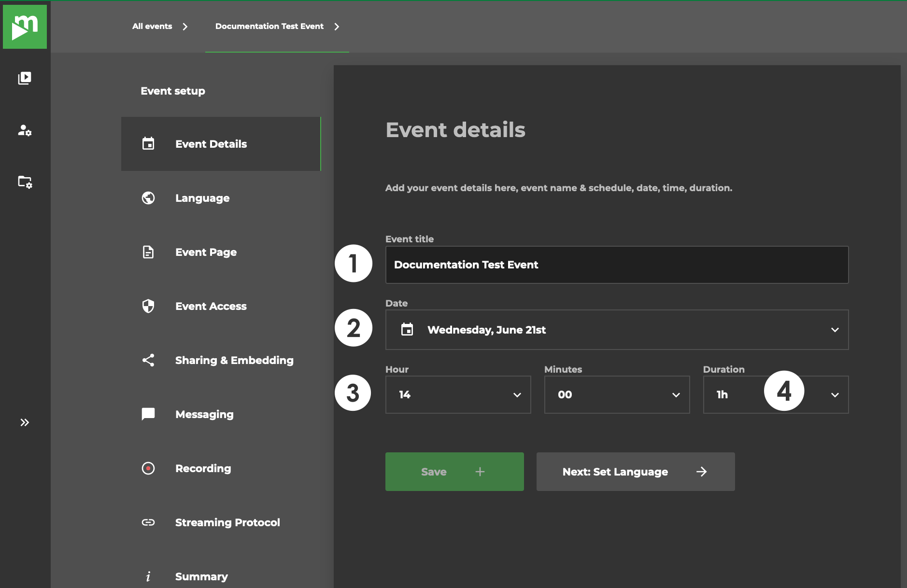Open Event Access settings
907x588 pixels.
point(221,306)
